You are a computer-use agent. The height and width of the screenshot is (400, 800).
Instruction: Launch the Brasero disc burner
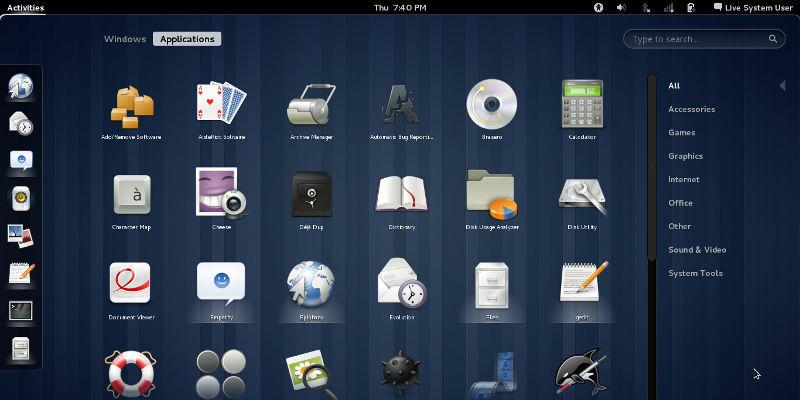coord(491,104)
